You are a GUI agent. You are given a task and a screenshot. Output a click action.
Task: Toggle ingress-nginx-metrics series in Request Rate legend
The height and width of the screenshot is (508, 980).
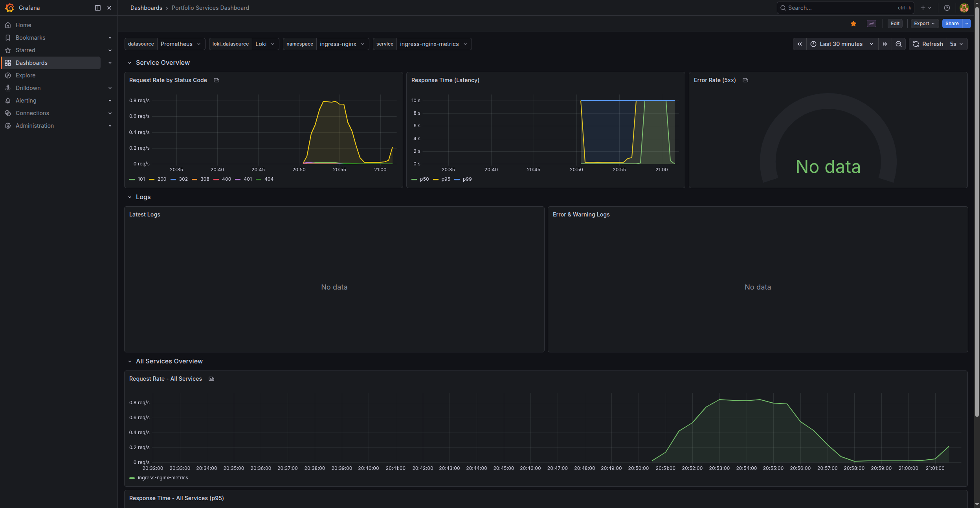click(163, 478)
